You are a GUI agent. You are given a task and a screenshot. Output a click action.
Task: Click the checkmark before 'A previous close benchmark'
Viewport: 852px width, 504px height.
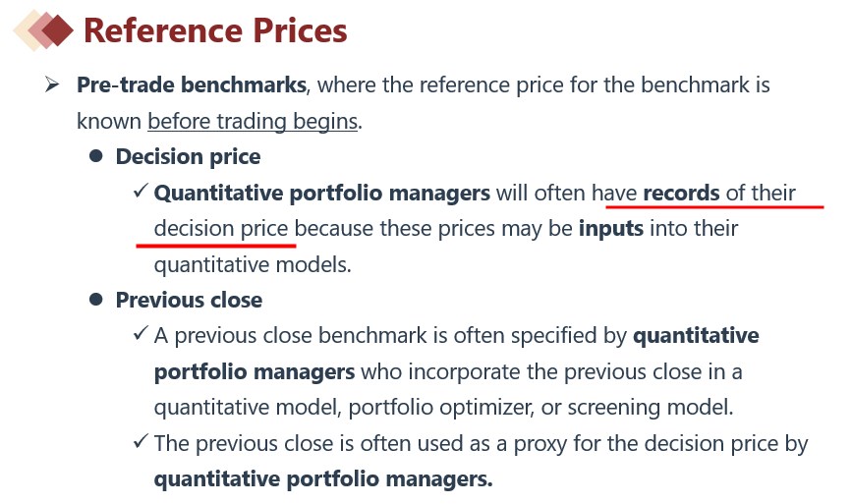pyautogui.click(x=141, y=335)
